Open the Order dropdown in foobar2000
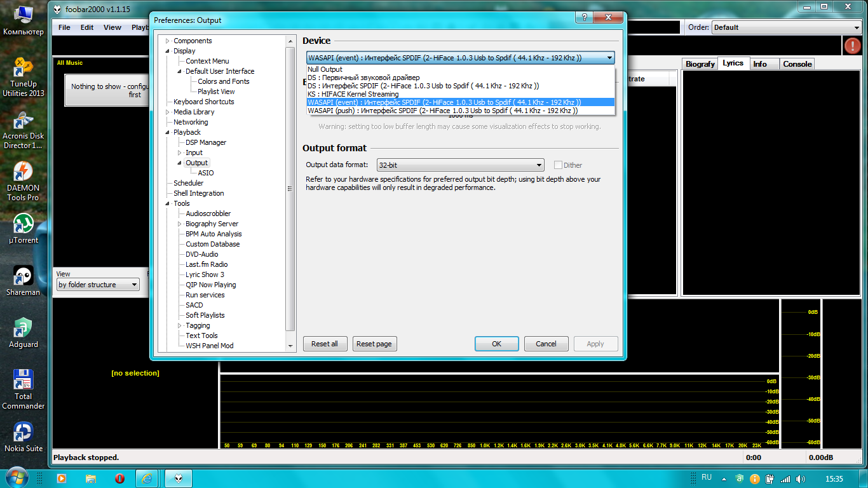 [x=787, y=27]
